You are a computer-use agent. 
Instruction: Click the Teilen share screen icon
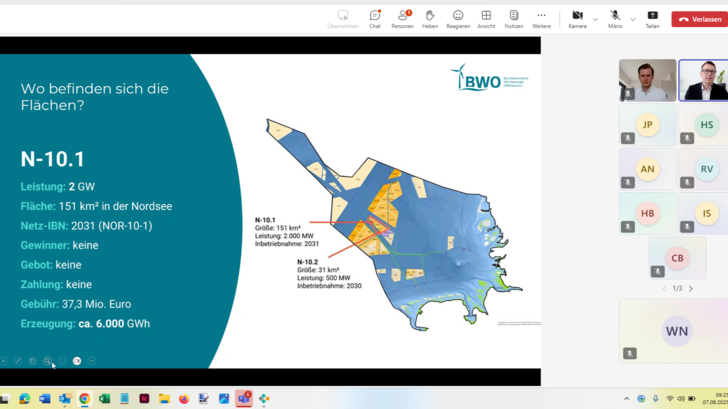[x=652, y=17]
